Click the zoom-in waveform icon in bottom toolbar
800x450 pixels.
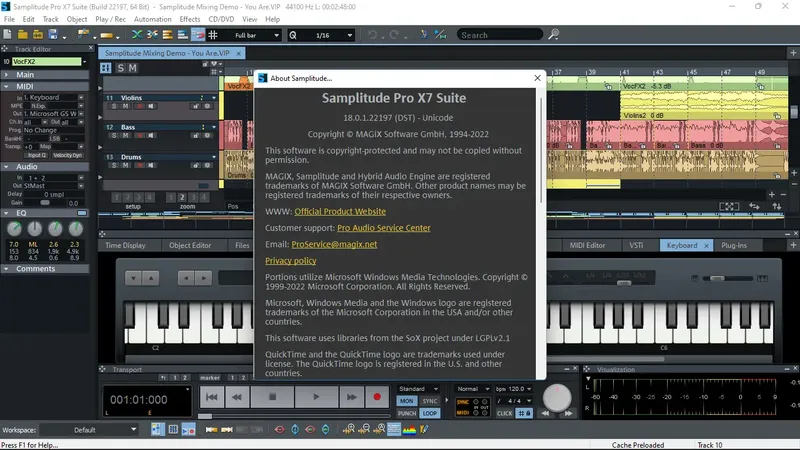349,430
